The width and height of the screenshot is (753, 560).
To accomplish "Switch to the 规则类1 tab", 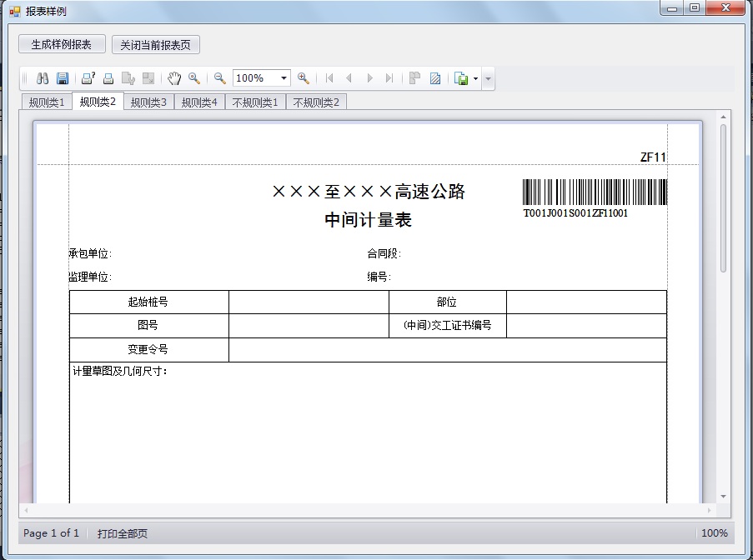I will [x=46, y=102].
